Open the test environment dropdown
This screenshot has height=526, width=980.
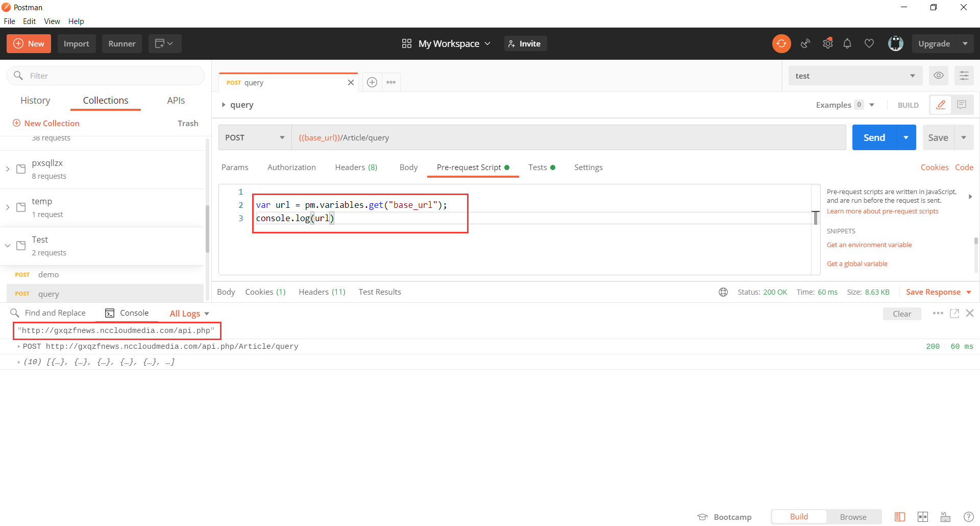pyautogui.click(x=855, y=76)
